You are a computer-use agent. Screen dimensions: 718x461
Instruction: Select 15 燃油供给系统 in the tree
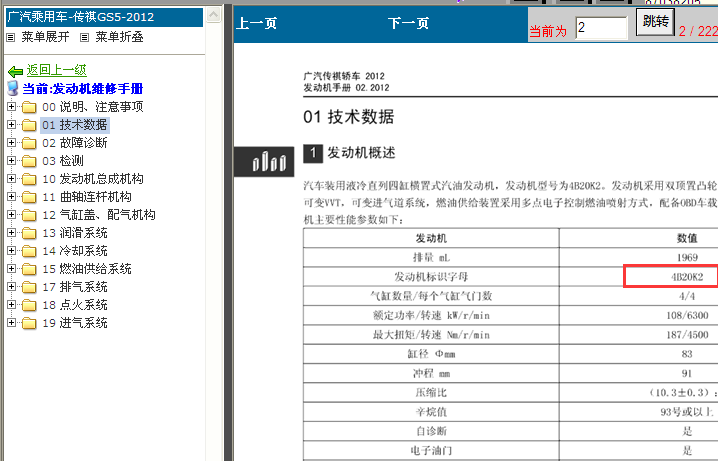tap(87, 269)
